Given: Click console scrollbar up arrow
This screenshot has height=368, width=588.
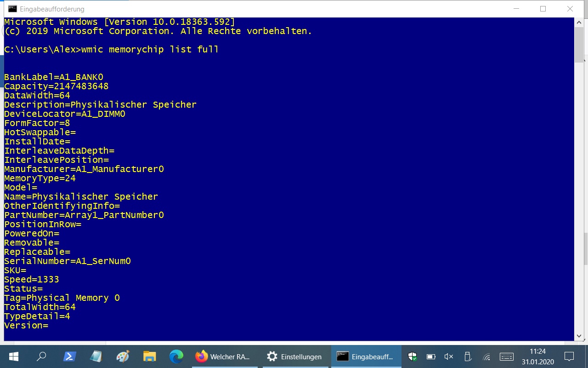Looking at the screenshot, I should [579, 22].
